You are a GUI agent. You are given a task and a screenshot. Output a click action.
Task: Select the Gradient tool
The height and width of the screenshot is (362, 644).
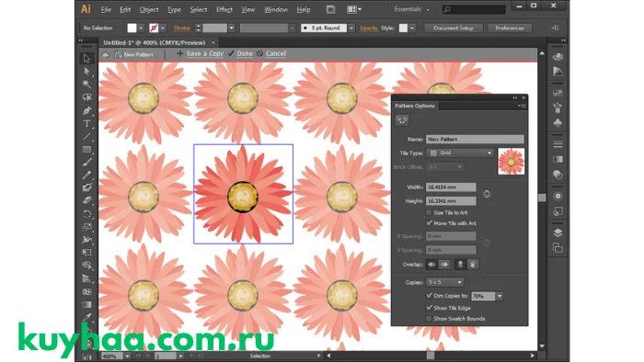click(86, 305)
